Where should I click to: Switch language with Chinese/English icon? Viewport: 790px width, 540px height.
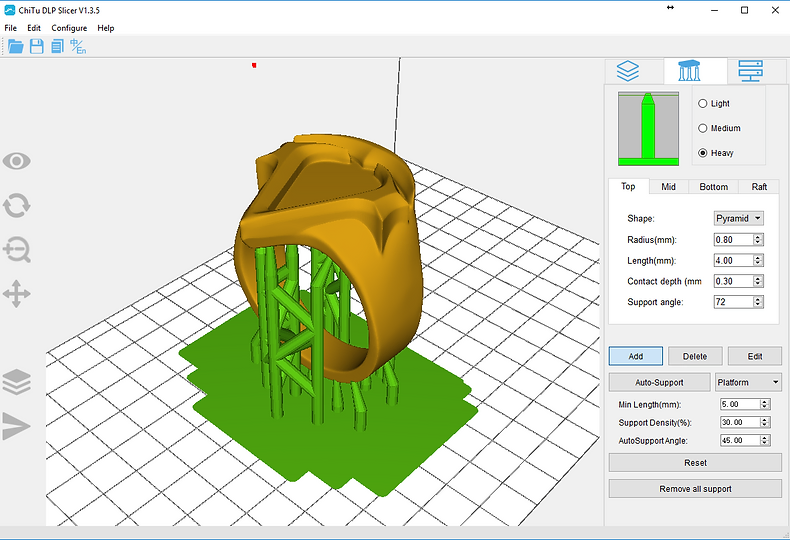click(x=78, y=46)
